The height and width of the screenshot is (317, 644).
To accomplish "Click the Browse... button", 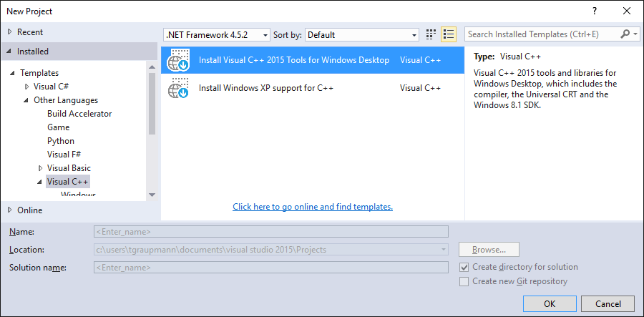I will (489, 250).
